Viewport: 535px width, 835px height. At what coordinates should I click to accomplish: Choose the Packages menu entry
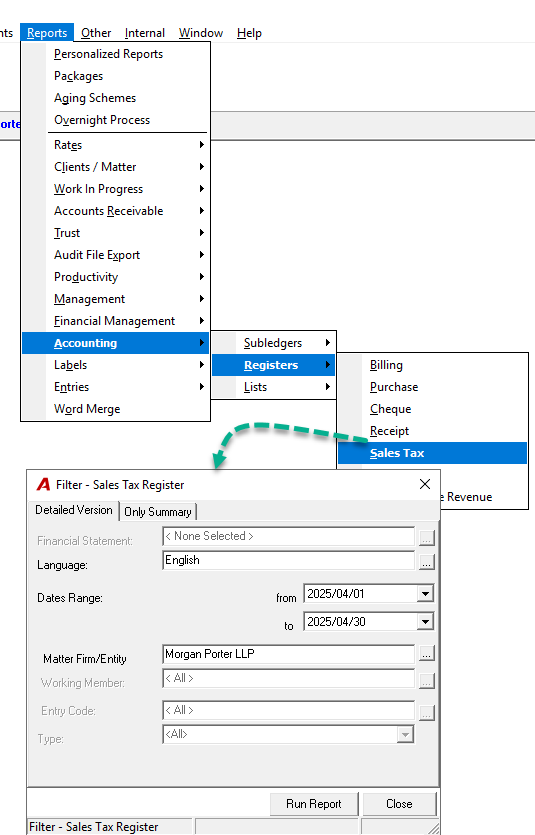pyautogui.click(x=116, y=76)
